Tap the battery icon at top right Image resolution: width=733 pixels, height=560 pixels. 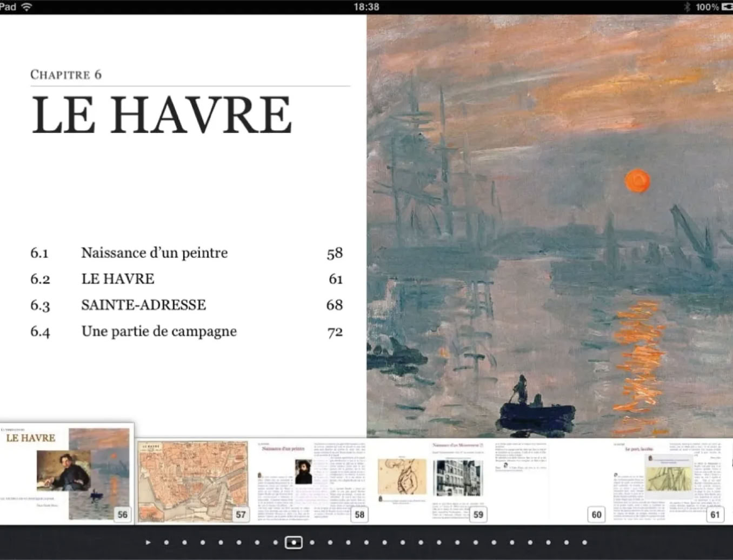(x=727, y=7)
